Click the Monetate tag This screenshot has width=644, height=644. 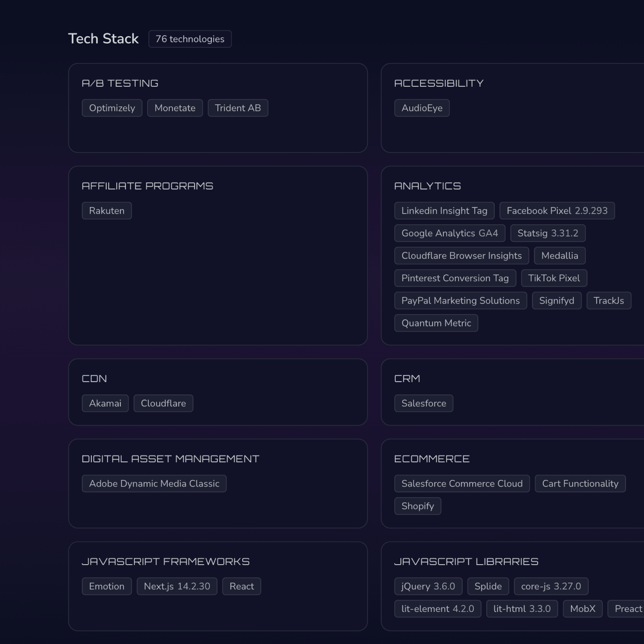pos(175,108)
